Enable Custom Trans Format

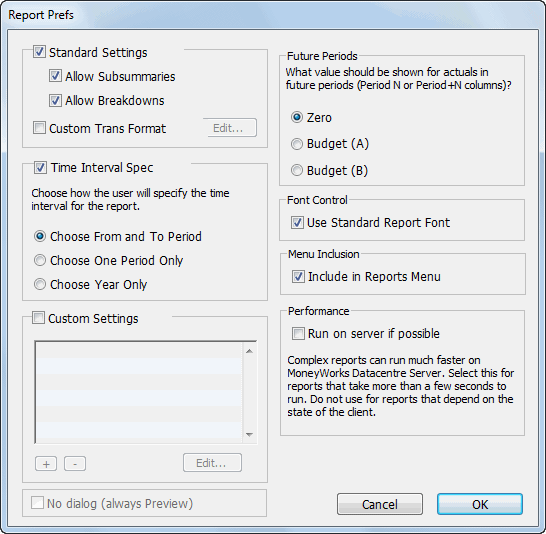point(39,128)
